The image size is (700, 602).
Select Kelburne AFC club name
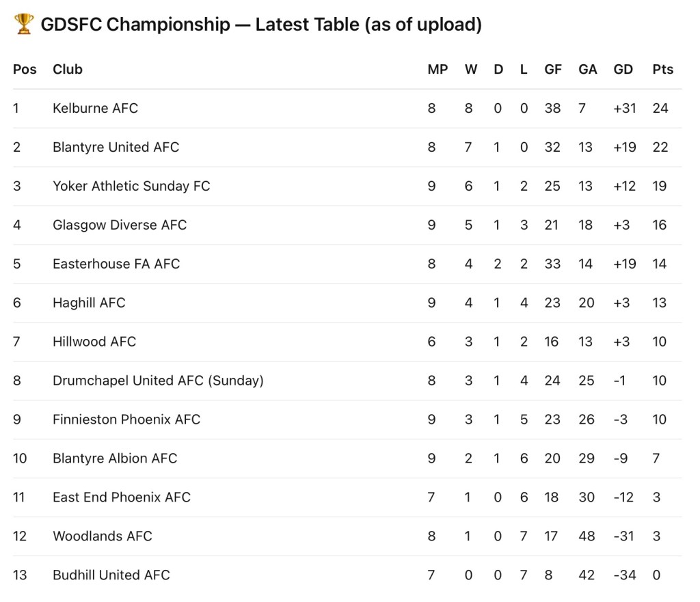click(x=95, y=108)
